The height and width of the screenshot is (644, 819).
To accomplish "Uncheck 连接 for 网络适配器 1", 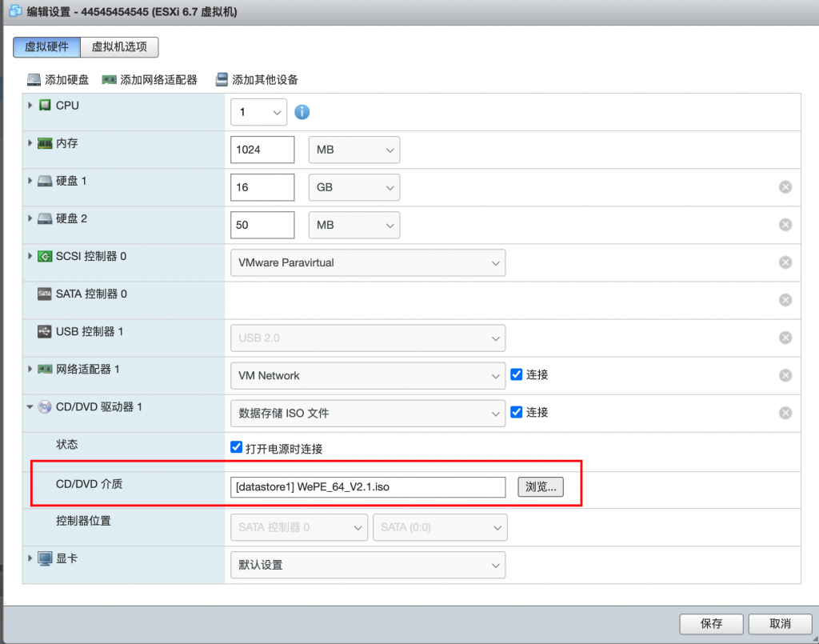I will (516, 374).
